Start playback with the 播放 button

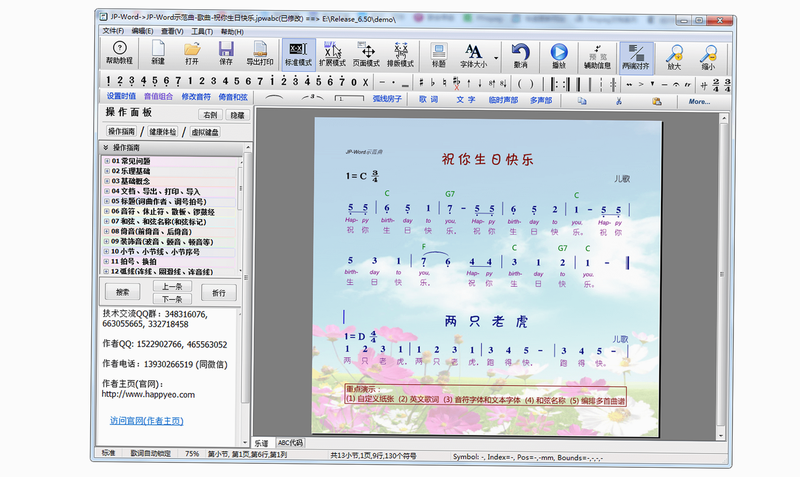[x=559, y=55]
